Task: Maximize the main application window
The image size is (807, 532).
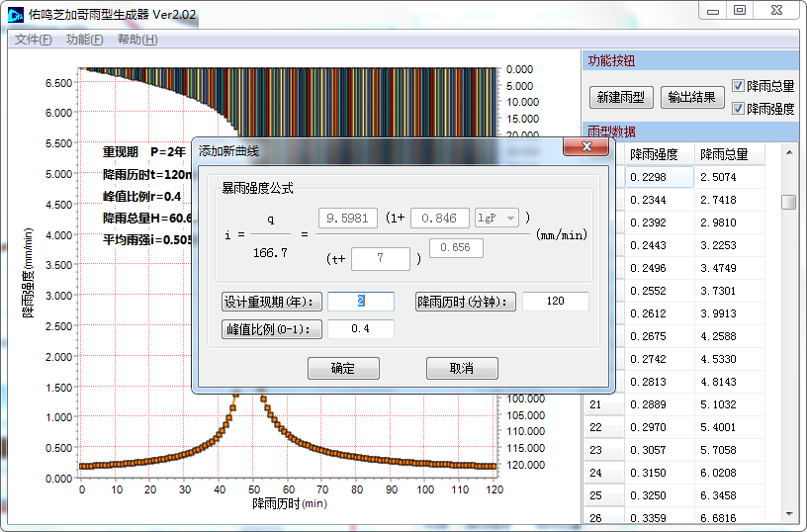Action: [x=740, y=10]
